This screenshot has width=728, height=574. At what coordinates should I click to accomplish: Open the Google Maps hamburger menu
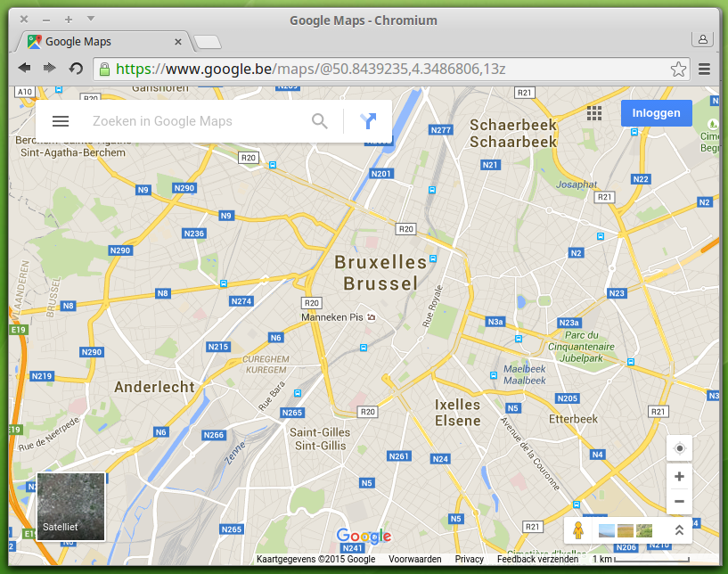61,121
